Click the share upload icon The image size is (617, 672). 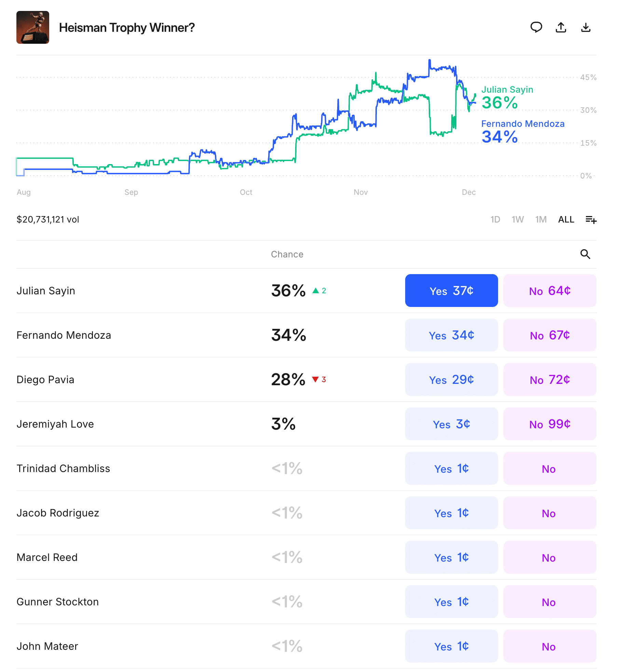click(x=561, y=27)
